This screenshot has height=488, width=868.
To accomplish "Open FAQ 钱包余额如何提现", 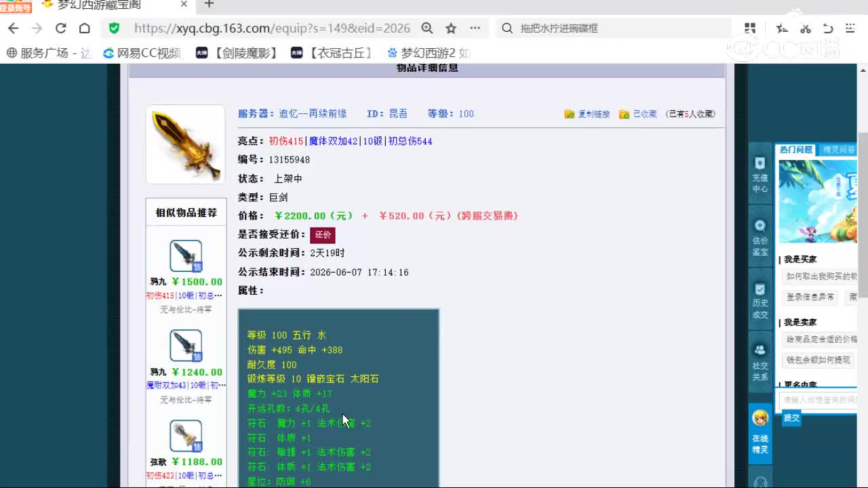I will [818, 360].
